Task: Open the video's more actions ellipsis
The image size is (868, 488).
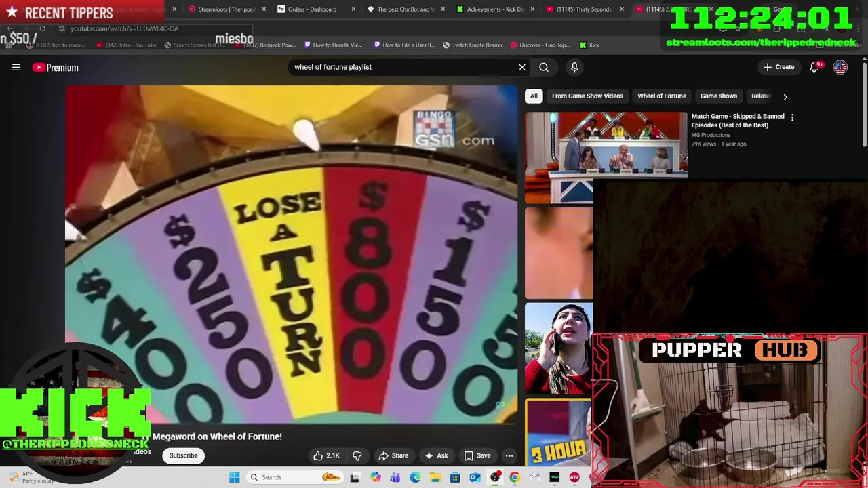Action: (x=509, y=455)
